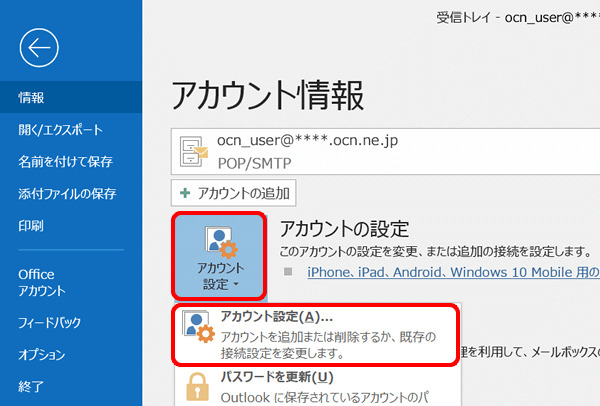The image size is (600, 406).
Task: Click the POP/SMTP account type text
Action: coord(254,163)
